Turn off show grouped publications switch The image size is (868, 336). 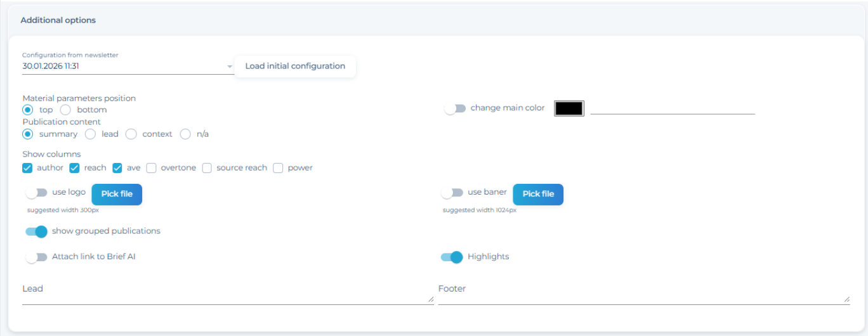coord(37,231)
